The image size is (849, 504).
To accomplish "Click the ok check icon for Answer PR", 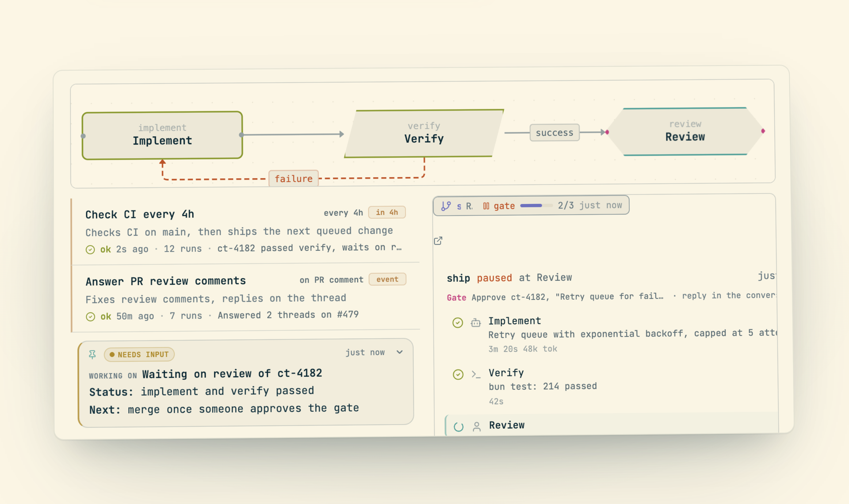I will 91,317.
